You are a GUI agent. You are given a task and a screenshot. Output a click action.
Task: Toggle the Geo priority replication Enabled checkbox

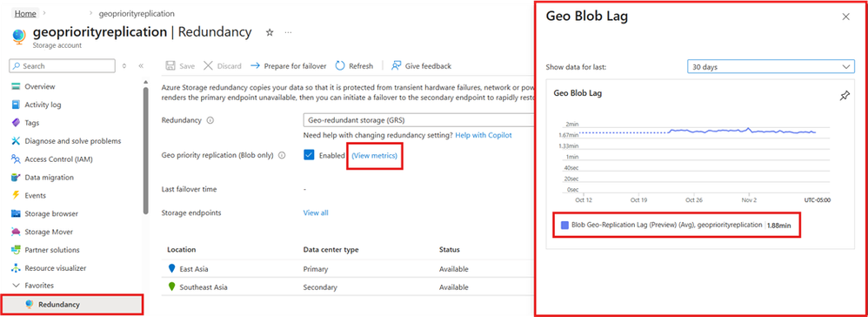coord(309,156)
